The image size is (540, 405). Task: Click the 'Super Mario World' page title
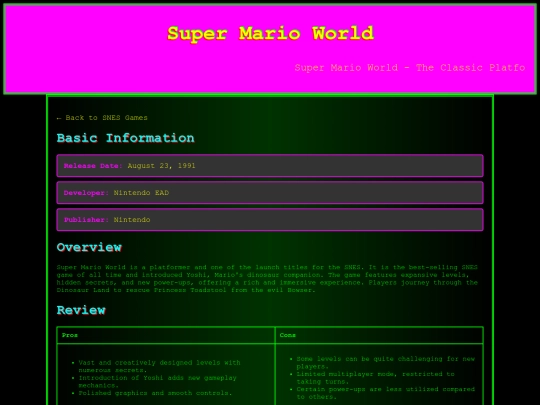270,34
